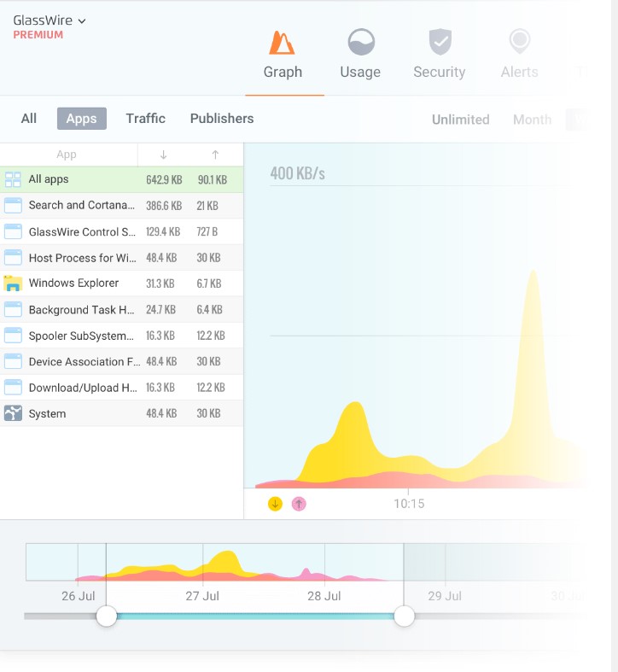
Task: Select the Windows Explorer row
Action: pyautogui.click(x=122, y=283)
